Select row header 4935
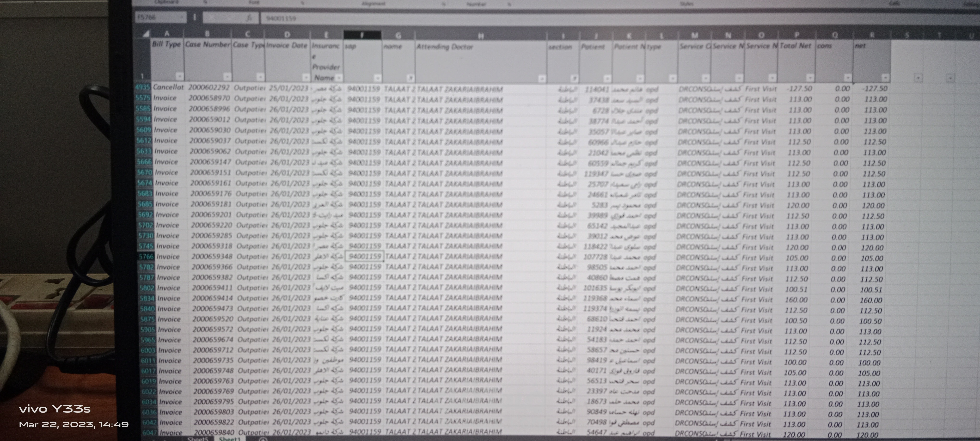Screen dimensions: 980x441 click(x=143, y=87)
